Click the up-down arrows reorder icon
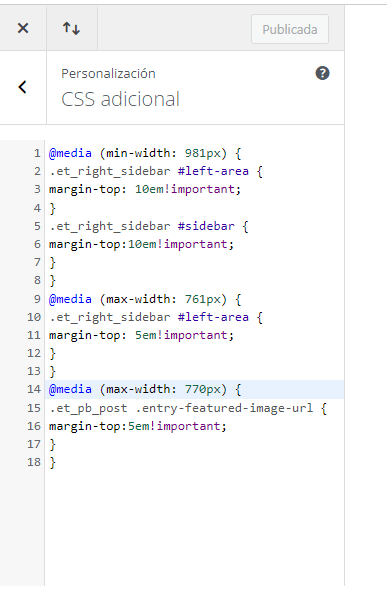The width and height of the screenshot is (387, 615). pyautogui.click(x=71, y=28)
